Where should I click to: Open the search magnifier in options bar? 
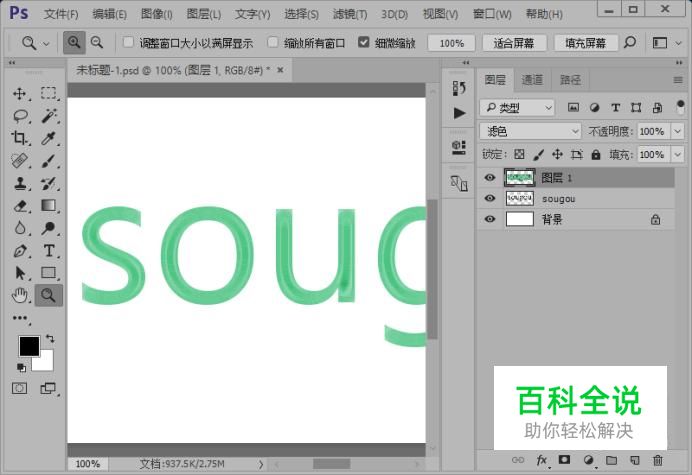pos(630,43)
